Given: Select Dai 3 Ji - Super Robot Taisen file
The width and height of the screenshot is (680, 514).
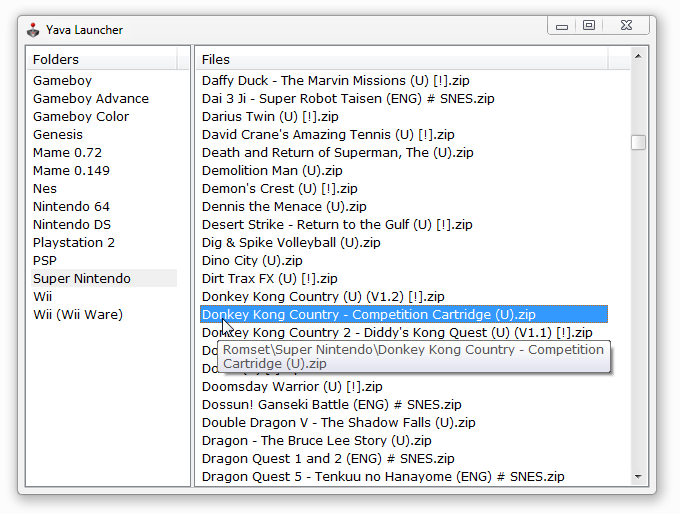Looking at the screenshot, I should click(348, 98).
